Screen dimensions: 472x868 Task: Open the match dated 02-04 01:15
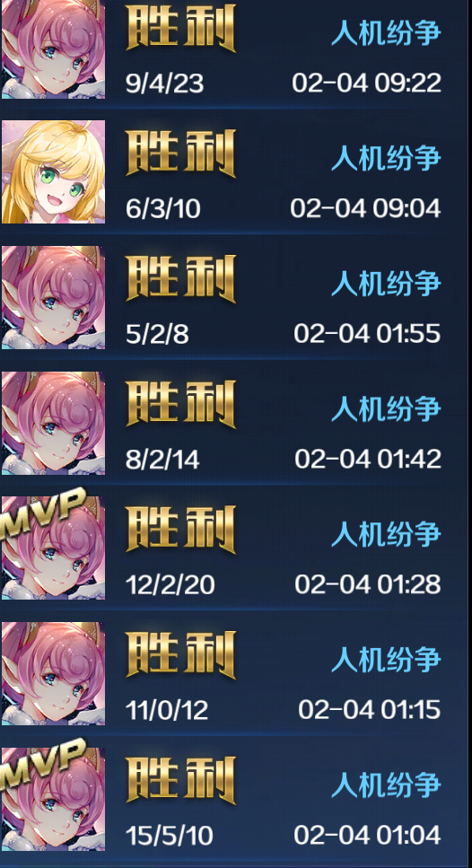[234, 674]
